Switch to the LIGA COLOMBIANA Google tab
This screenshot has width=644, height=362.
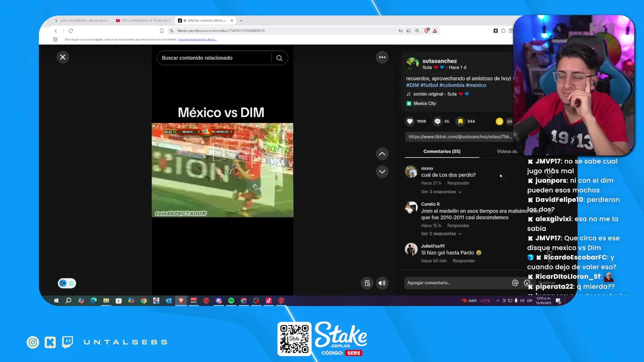81,21
